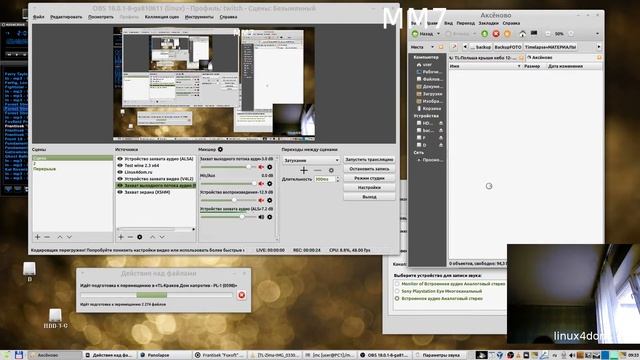Viewport: 640px width, 360px height.
Task: Hide Test wine 2.3 x64 source
Action: [120, 165]
